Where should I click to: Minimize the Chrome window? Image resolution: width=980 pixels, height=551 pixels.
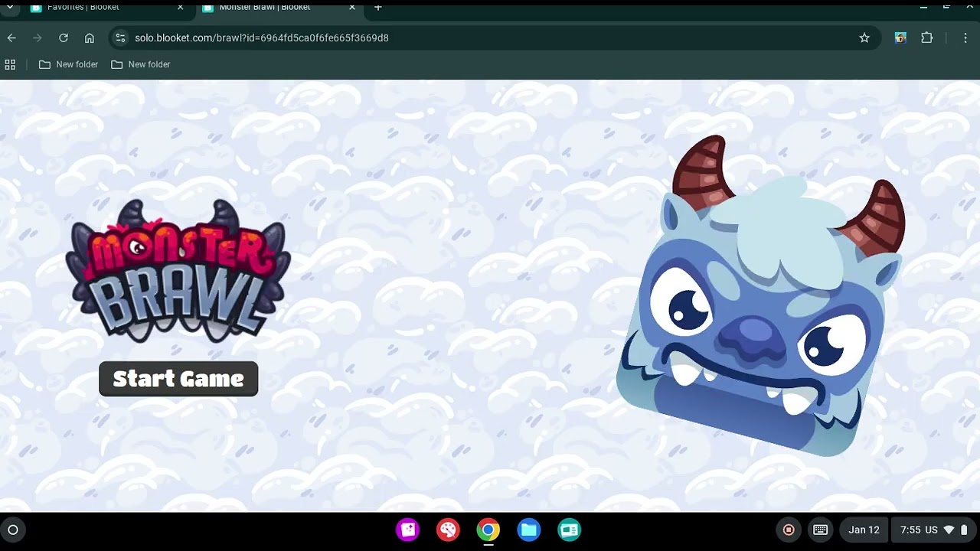[924, 7]
